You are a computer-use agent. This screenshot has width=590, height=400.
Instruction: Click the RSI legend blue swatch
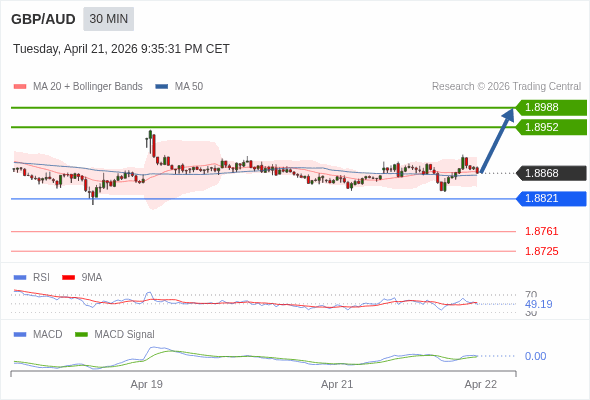pos(20,278)
